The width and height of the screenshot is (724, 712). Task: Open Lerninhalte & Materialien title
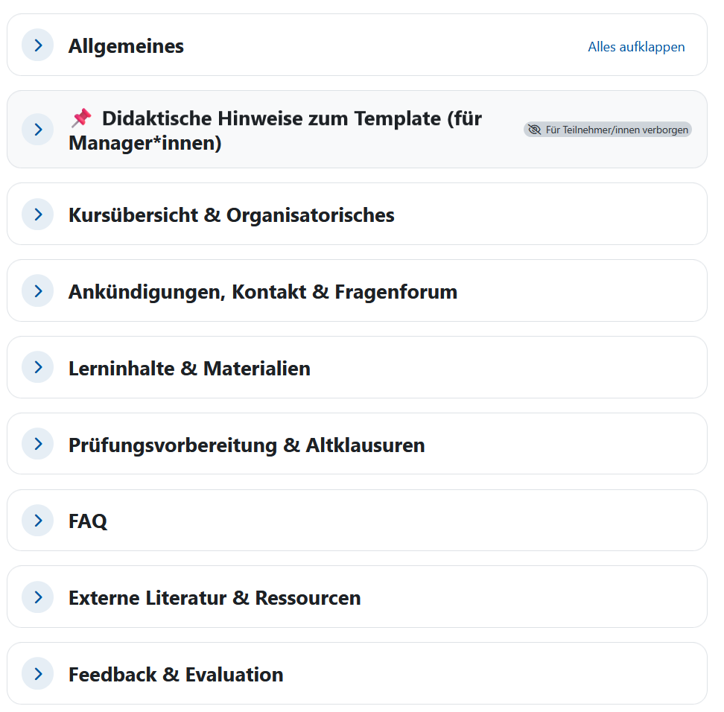tap(189, 369)
